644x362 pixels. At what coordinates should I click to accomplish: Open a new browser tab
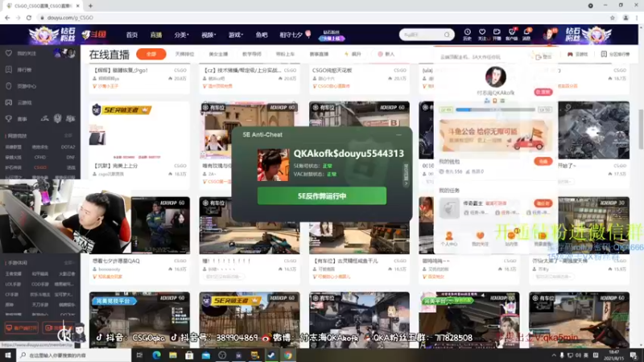90,6
